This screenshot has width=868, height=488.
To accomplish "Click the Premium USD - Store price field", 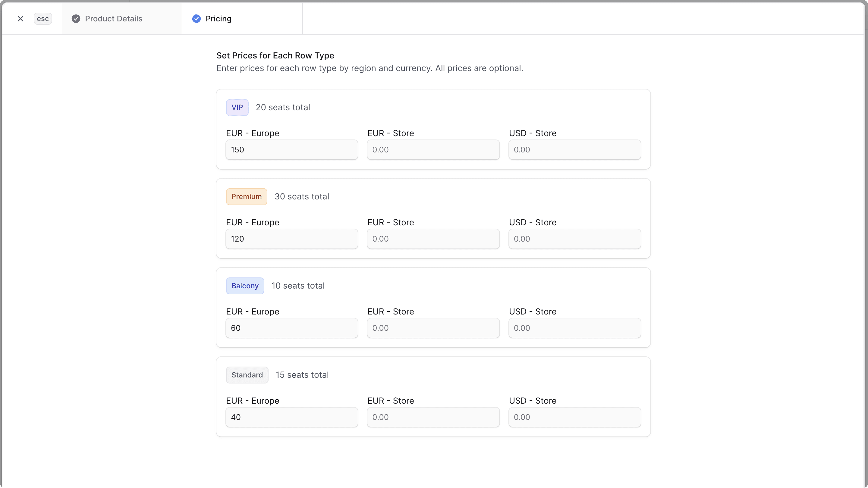I will tap(574, 239).
